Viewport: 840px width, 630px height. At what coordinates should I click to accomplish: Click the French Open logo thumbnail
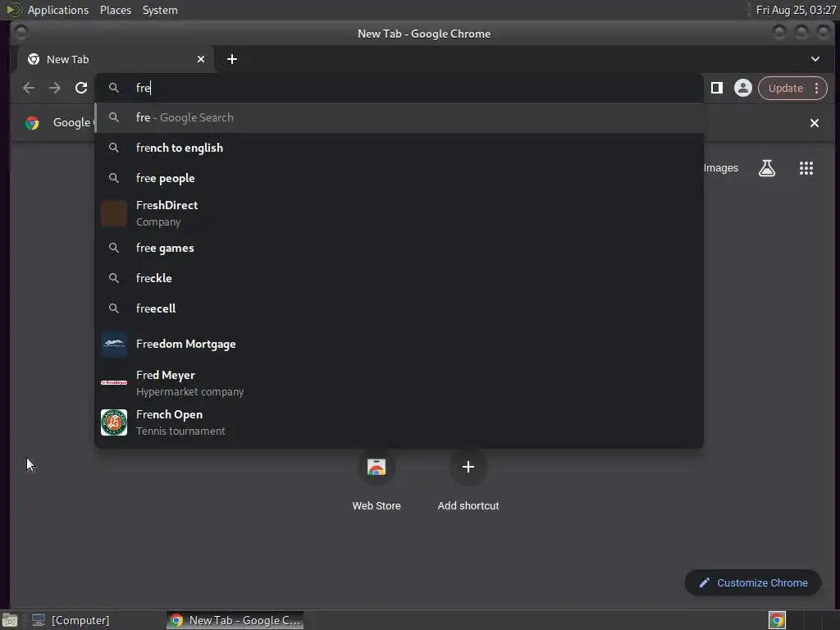[x=114, y=422]
